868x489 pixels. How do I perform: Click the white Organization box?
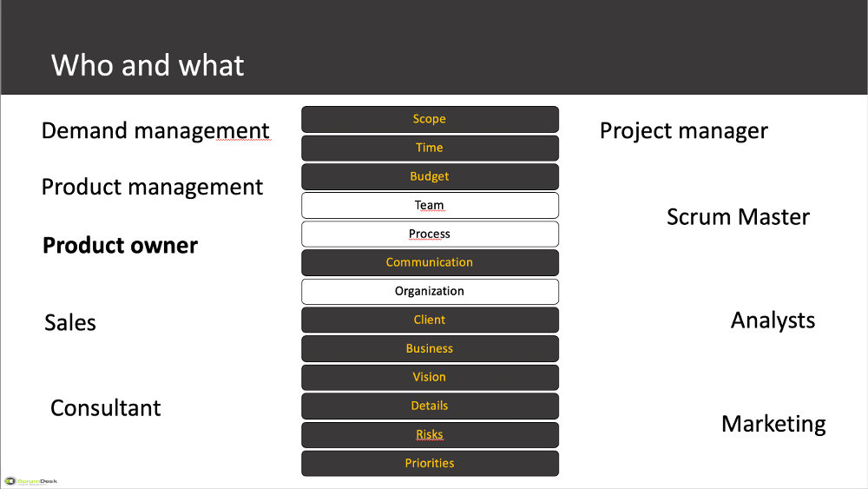click(431, 291)
